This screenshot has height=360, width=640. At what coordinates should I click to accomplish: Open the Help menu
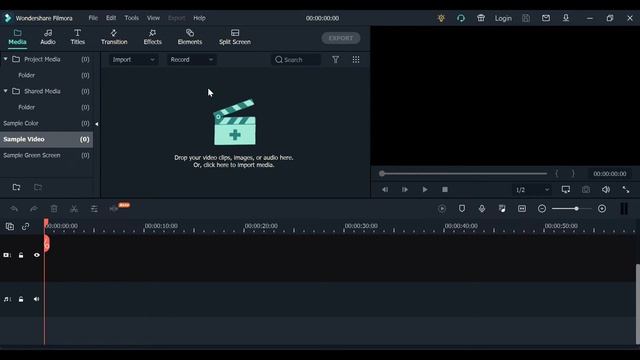point(199,18)
